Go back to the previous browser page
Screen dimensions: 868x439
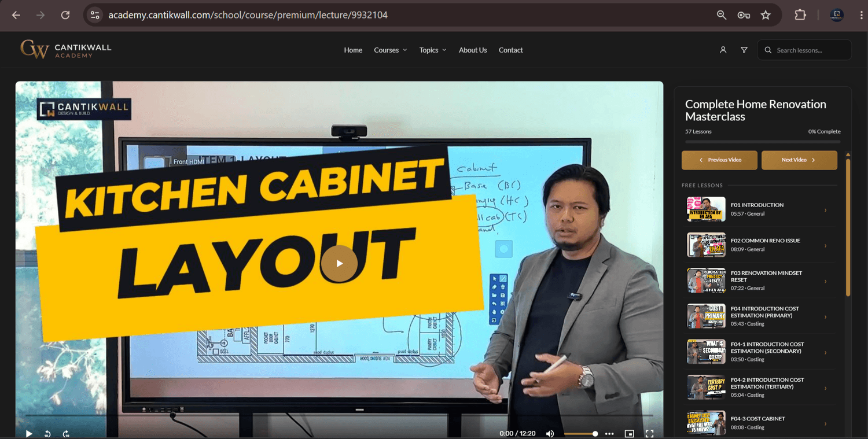tap(16, 15)
